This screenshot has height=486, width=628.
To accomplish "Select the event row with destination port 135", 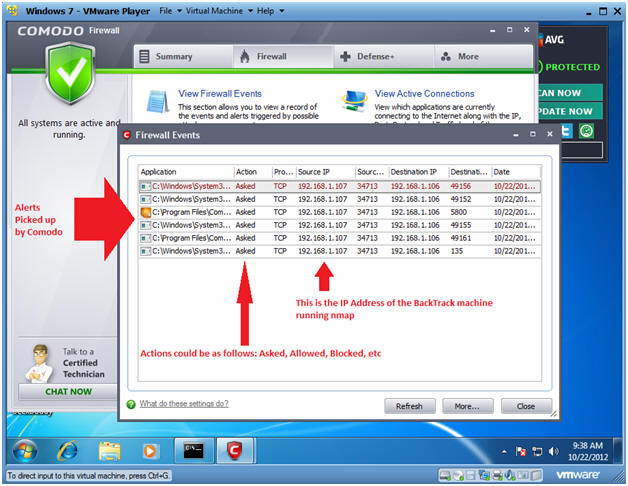I will point(340,251).
